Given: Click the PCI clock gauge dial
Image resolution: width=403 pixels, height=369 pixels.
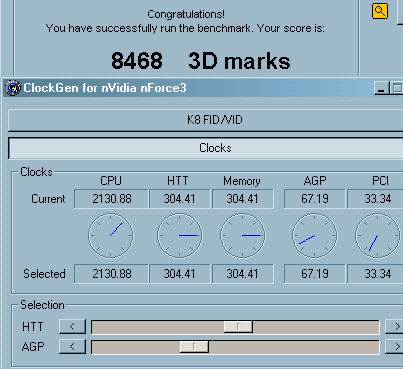Looking at the screenshot, I should coord(377,236).
